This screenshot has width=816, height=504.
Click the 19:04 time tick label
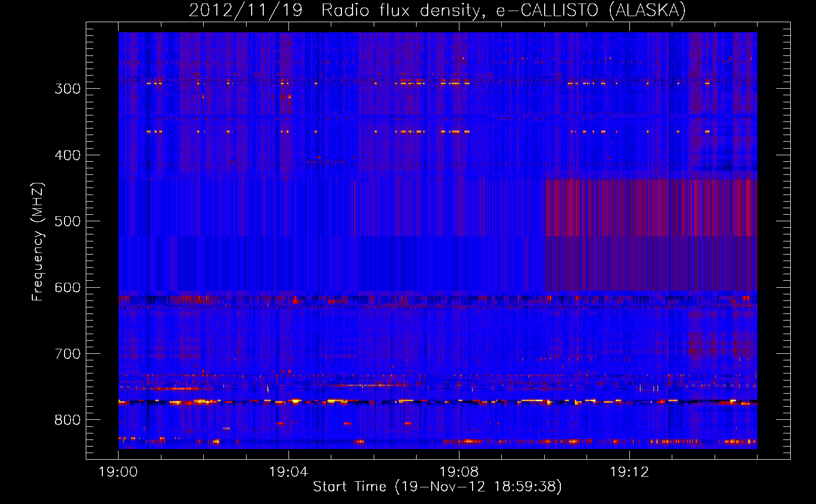pos(288,472)
